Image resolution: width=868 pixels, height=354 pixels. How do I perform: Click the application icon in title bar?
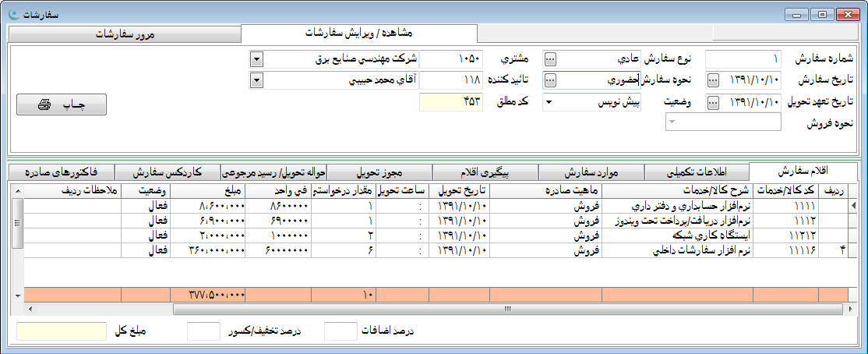pos(11,15)
